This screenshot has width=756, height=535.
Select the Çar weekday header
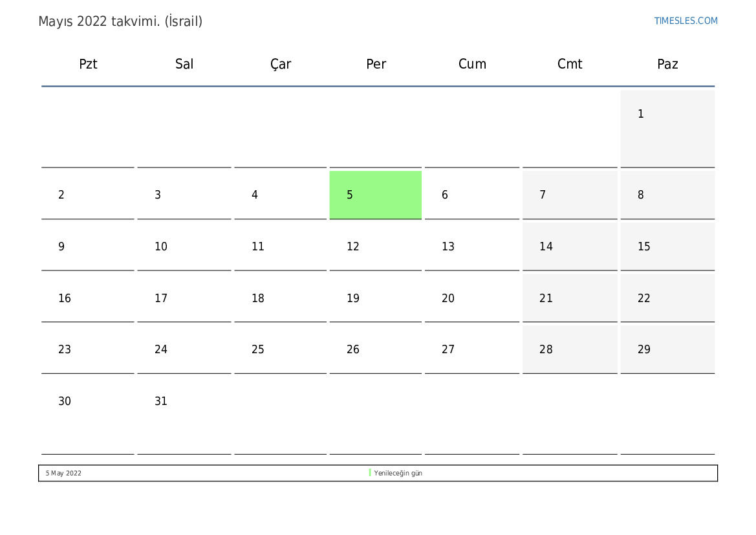click(281, 65)
